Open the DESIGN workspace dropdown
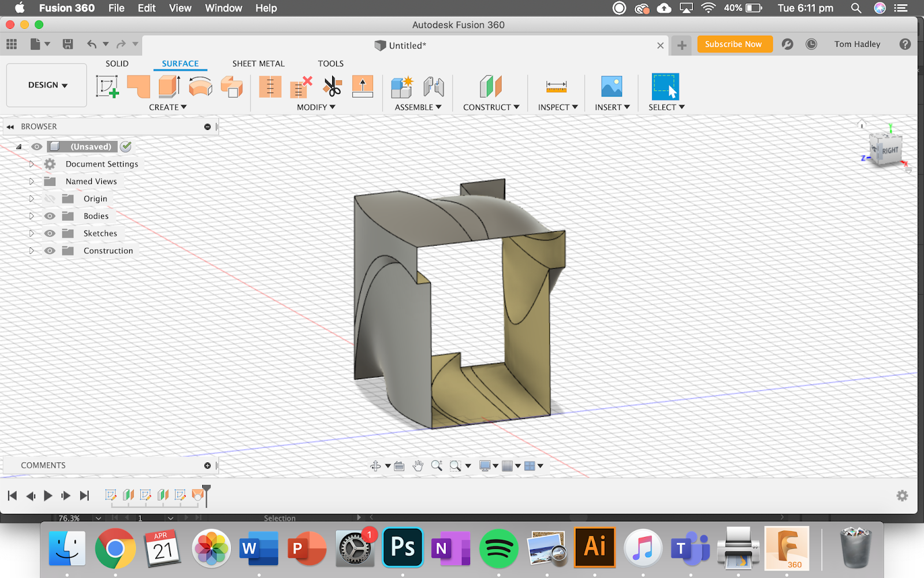The width and height of the screenshot is (924, 578). click(47, 85)
